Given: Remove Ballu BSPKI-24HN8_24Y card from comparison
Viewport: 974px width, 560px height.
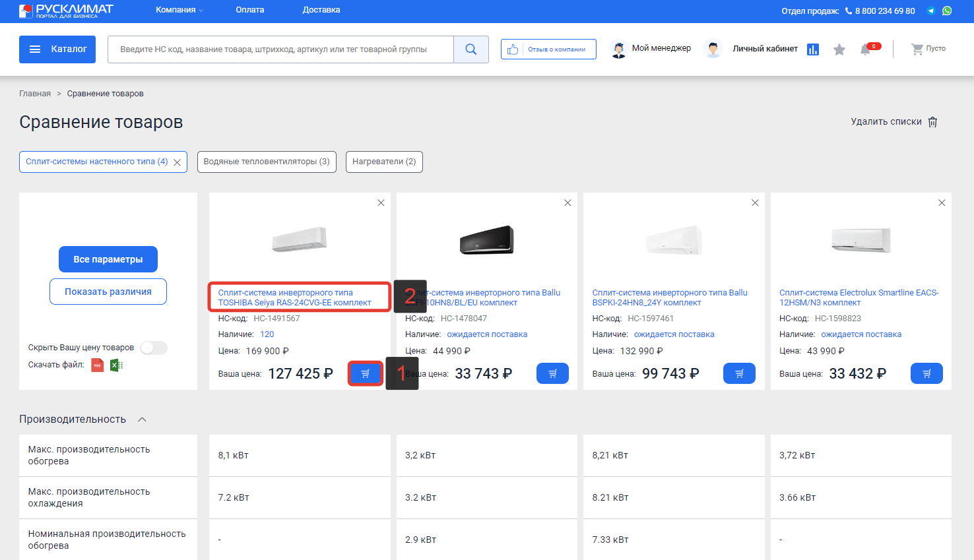Looking at the screenshot, I should click(x=755, y=202).
